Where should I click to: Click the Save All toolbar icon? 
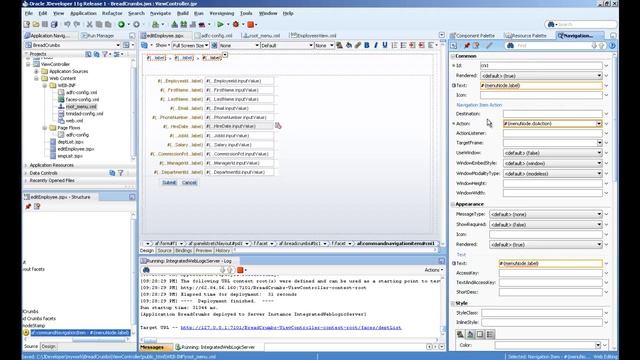(54, 24)
